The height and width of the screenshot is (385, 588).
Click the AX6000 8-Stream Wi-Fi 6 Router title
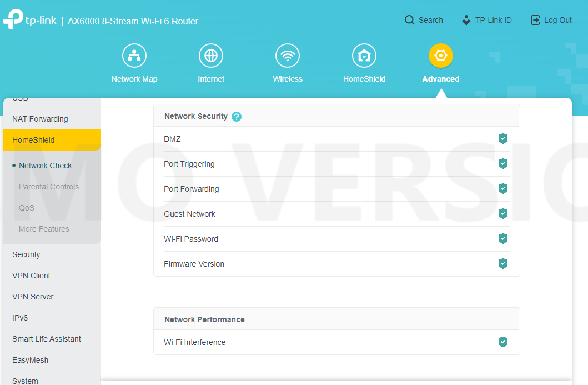coord(133,21)
